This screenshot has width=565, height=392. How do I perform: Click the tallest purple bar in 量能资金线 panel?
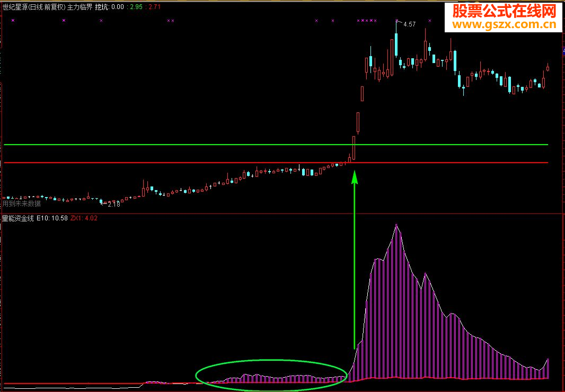[396, 301]
